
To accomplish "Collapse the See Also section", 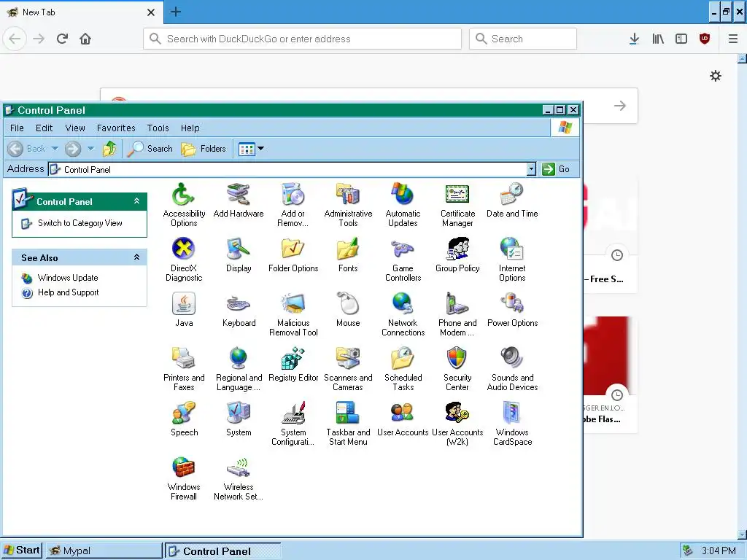I will tap(136, 257).
